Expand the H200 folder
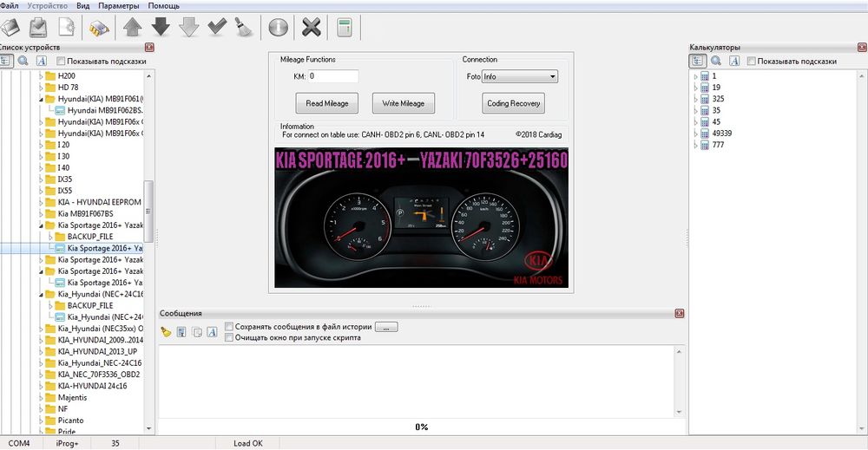This screenshot has height=450, width=868. (x=41, y=75)
